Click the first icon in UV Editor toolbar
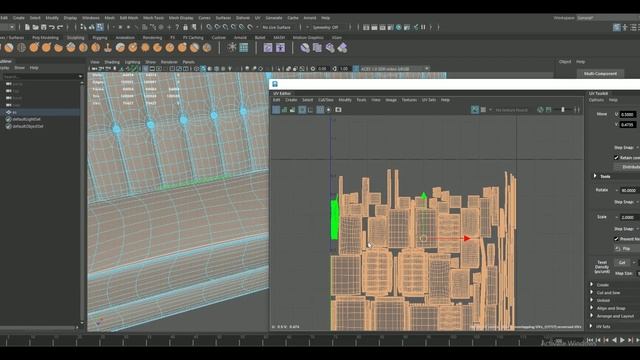640x360 pixels. [x=276, y=109]
